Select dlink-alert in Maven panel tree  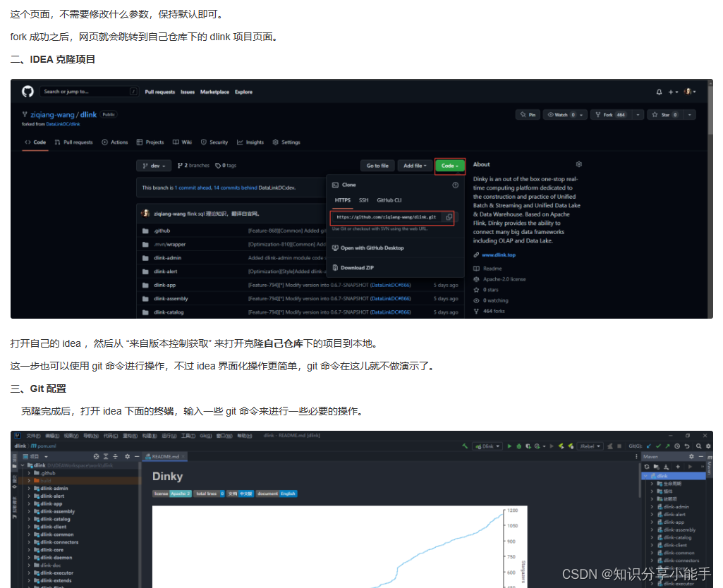pyautogui.click(x=674, y=515)
